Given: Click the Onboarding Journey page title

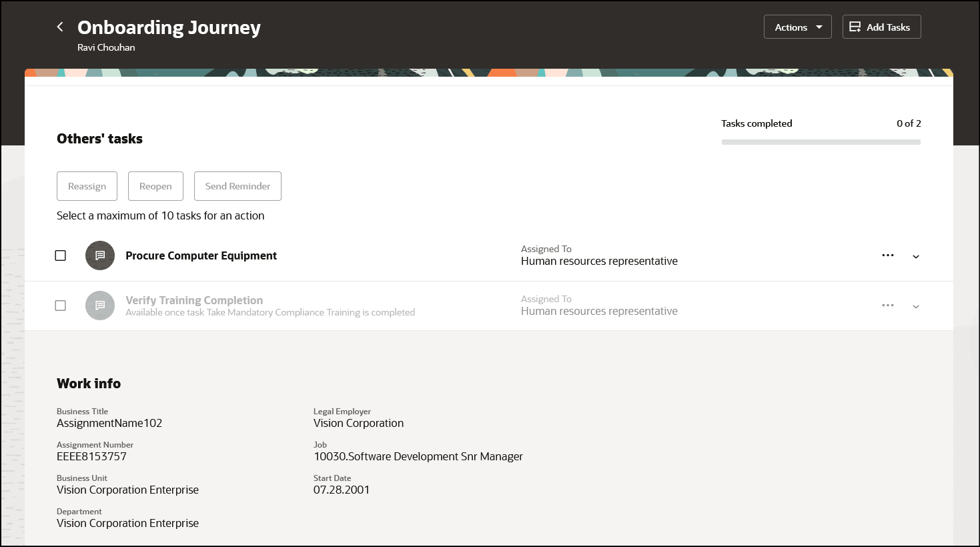Looking at the screenshot, I should 169,27.
